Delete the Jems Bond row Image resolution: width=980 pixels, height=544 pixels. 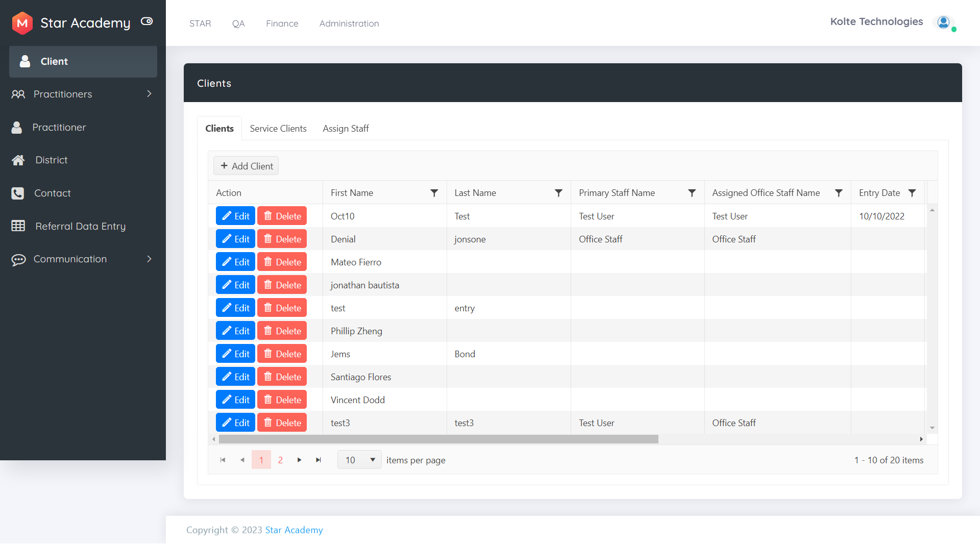pos(282,354)
